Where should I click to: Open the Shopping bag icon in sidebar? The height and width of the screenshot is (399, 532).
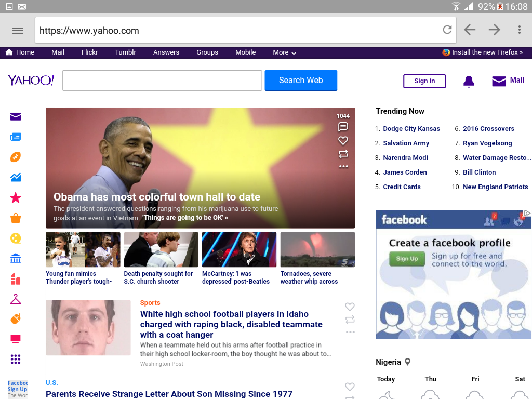(16, 218)
